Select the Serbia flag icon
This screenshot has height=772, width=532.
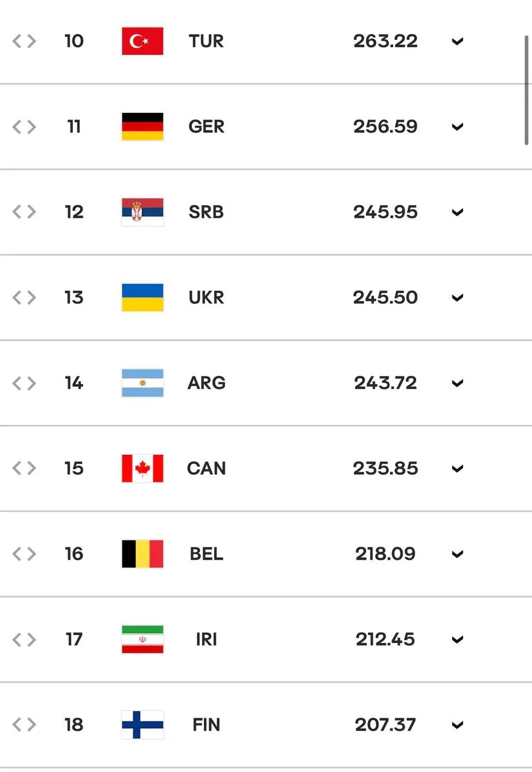[142, 212]
